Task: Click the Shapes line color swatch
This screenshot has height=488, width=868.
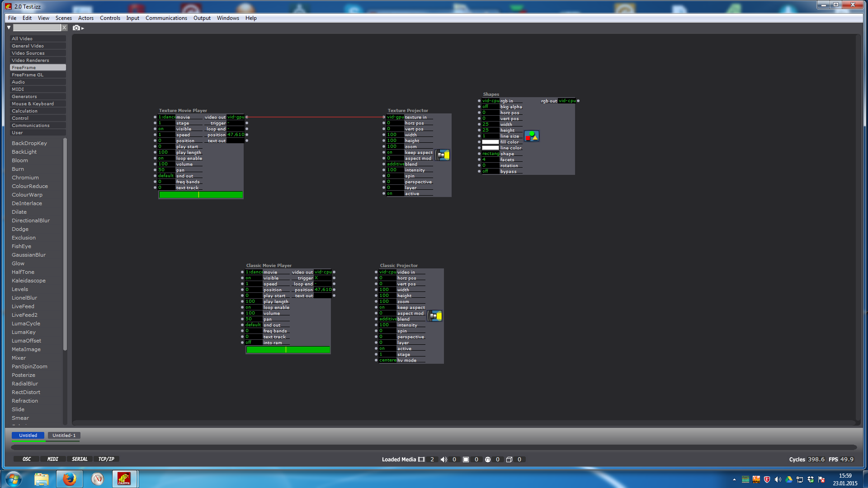Action: 491,148
